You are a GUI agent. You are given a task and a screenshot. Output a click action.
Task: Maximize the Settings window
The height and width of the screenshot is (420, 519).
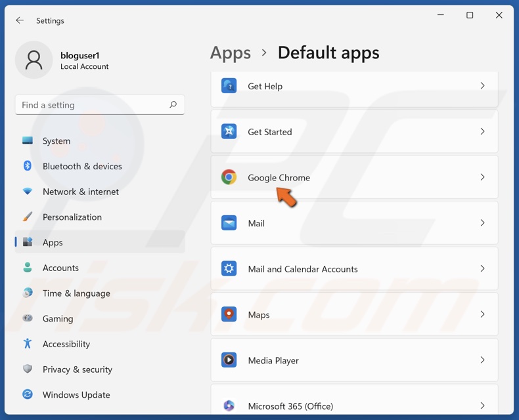[x=470, y=15]
